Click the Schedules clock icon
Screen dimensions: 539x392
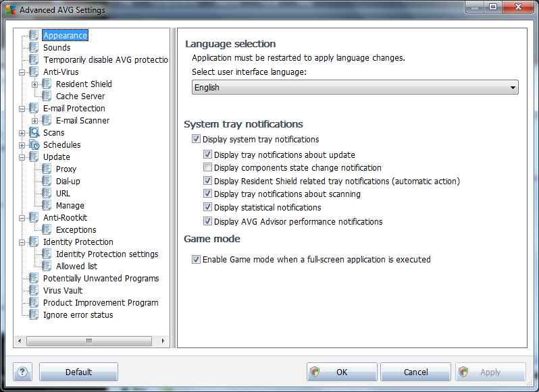(34, 144)
